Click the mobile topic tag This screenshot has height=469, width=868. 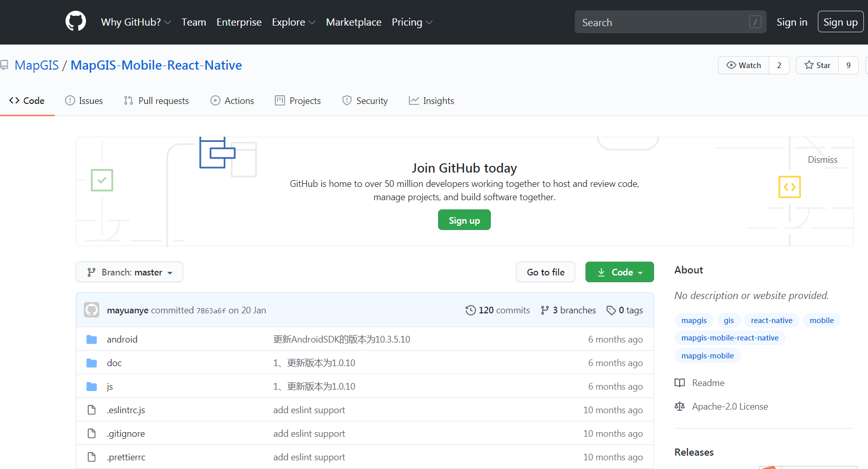pyautogui.click(x=821, y=321)
